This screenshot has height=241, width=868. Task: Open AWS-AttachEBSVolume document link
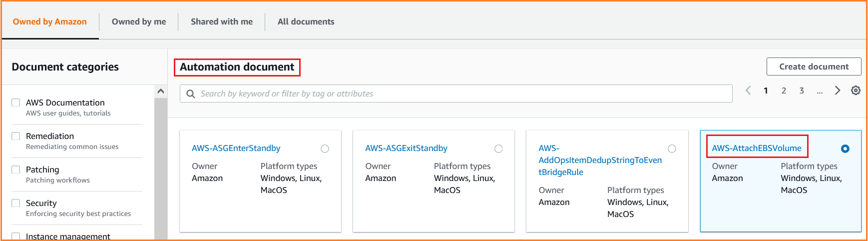point(757,148)
